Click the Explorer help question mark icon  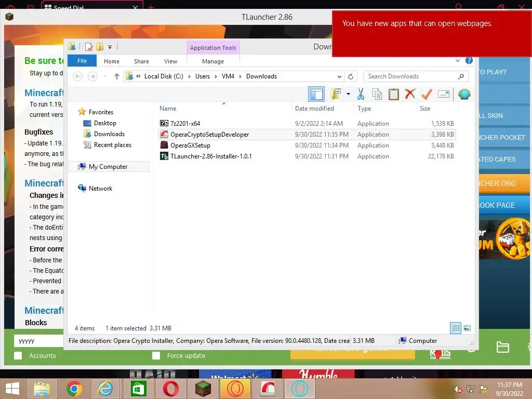469,60
